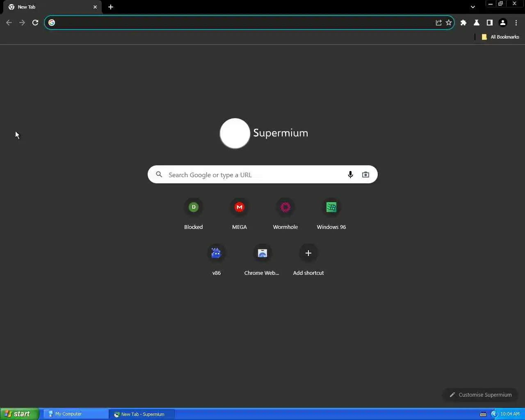Toggle the side panel icon
Viewport: 525px width, 420px height.
click(490, 23)
